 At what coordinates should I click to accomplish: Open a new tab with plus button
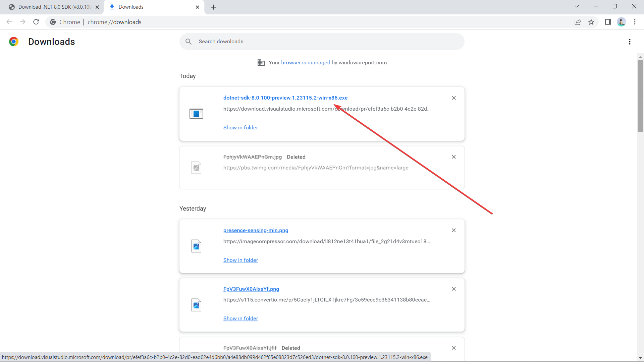[x=213, y=7]
